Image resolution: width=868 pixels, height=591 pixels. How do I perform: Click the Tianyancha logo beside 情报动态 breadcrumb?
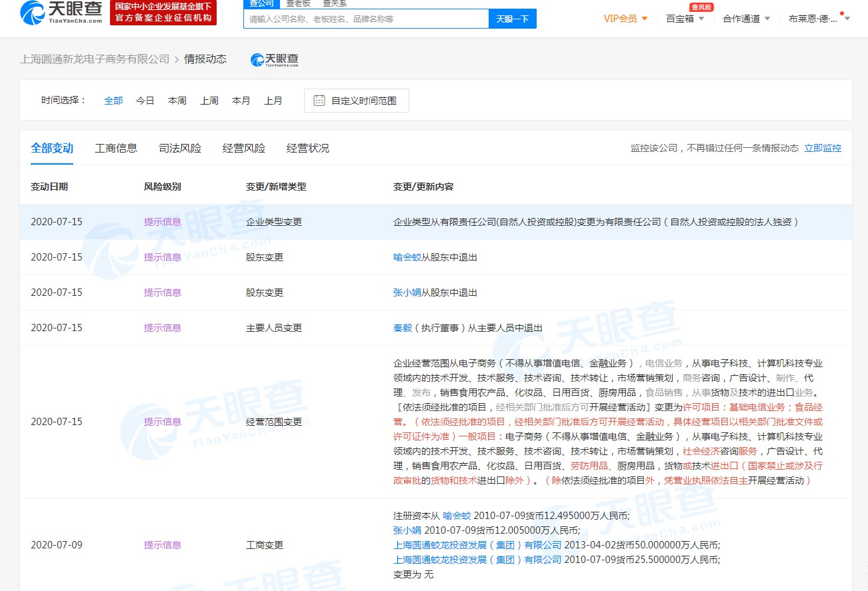275,59
